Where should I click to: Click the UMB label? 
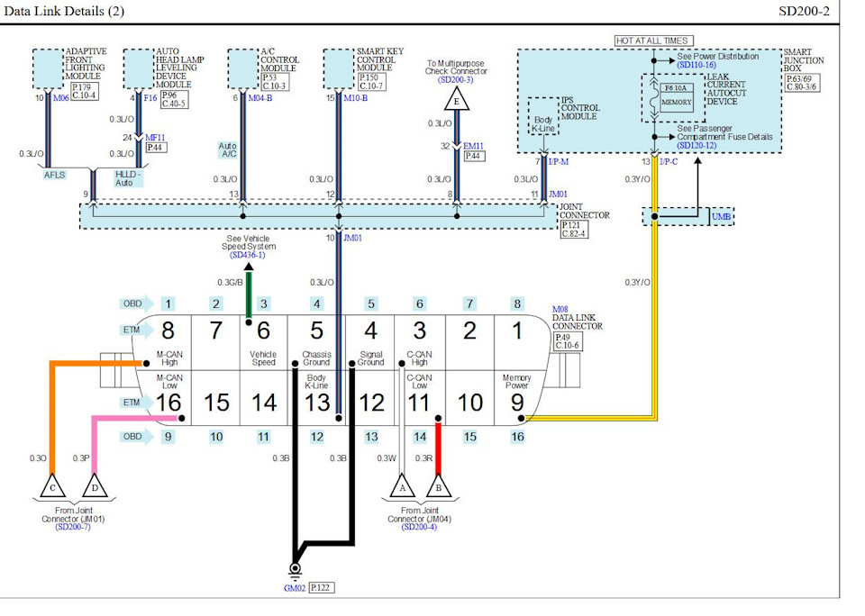click(x=721, y=217)
